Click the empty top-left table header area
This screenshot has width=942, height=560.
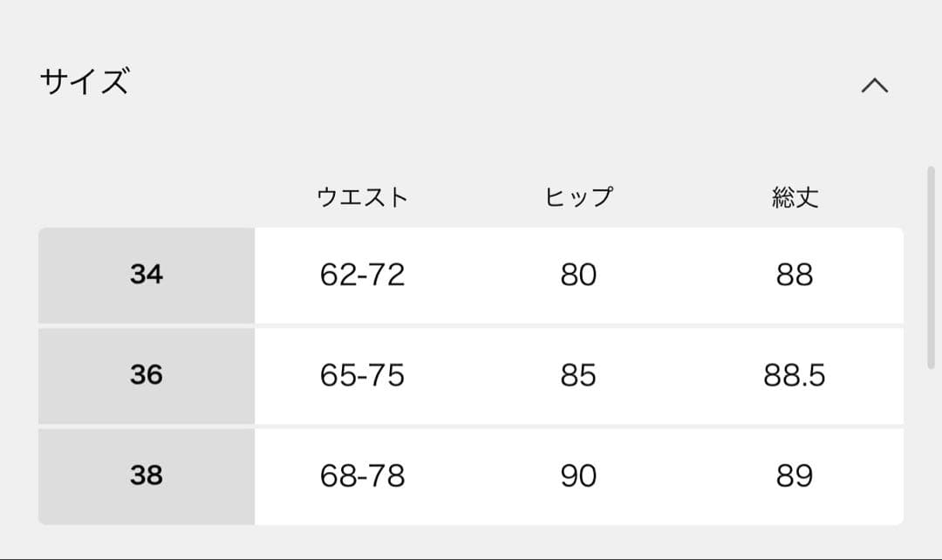click(x=147, y=197)
